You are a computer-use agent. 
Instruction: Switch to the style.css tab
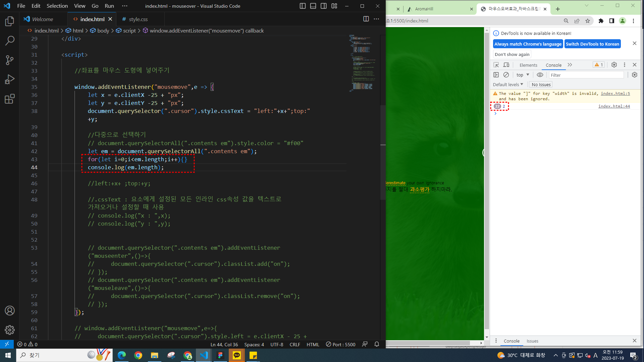click(138, 19)
